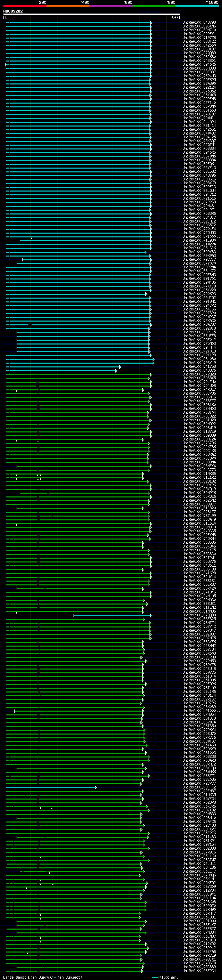Image resolution: width=222 pixels, height=980 pixels.
Task: Select hit UniRef100_A5LGI6
Action: [199, 248]
